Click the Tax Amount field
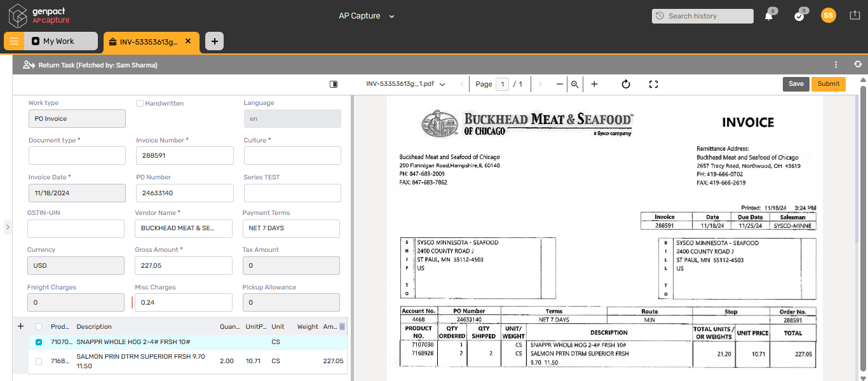Screen dimensions: 868x381 tap(291, 266)
